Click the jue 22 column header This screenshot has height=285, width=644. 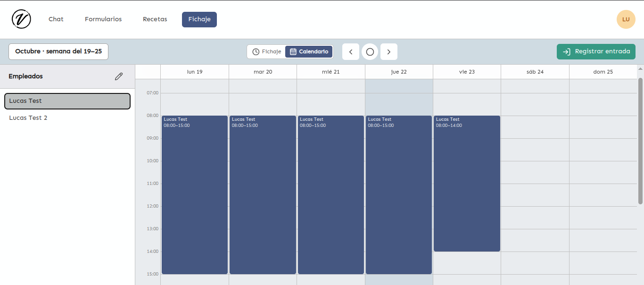pos(399,72)
